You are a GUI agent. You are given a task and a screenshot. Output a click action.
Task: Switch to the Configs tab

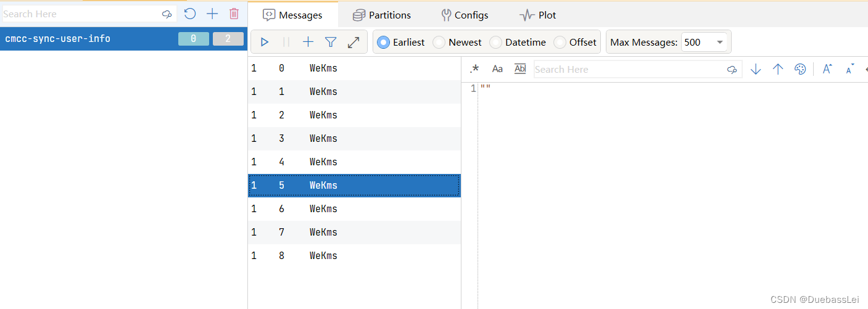pos(465,15)
